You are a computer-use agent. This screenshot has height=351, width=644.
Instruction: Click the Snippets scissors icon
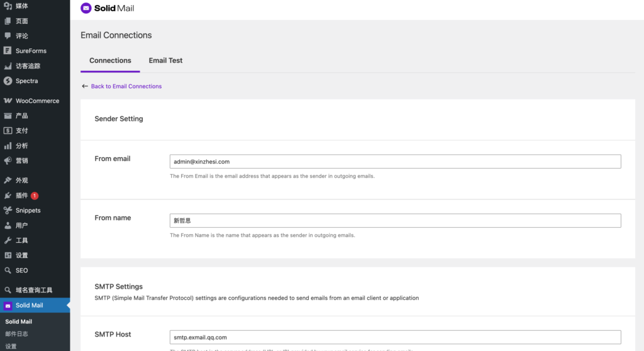click(x=8, y=211)
